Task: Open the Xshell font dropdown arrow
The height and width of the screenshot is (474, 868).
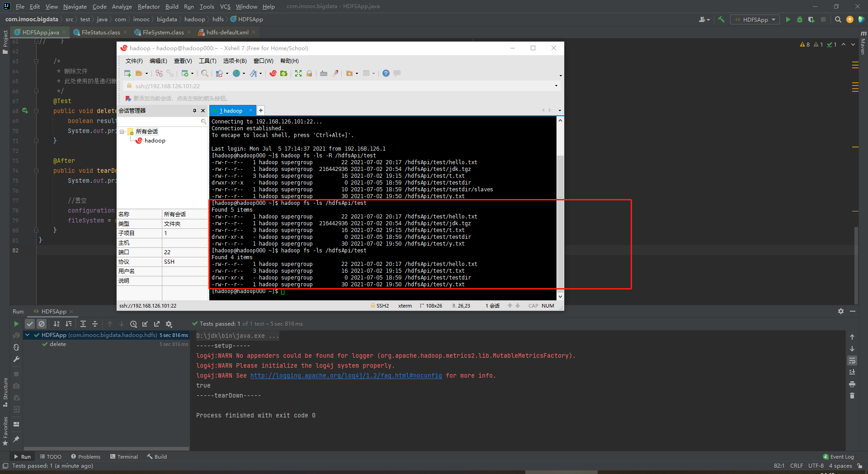Action: point(260,74)
